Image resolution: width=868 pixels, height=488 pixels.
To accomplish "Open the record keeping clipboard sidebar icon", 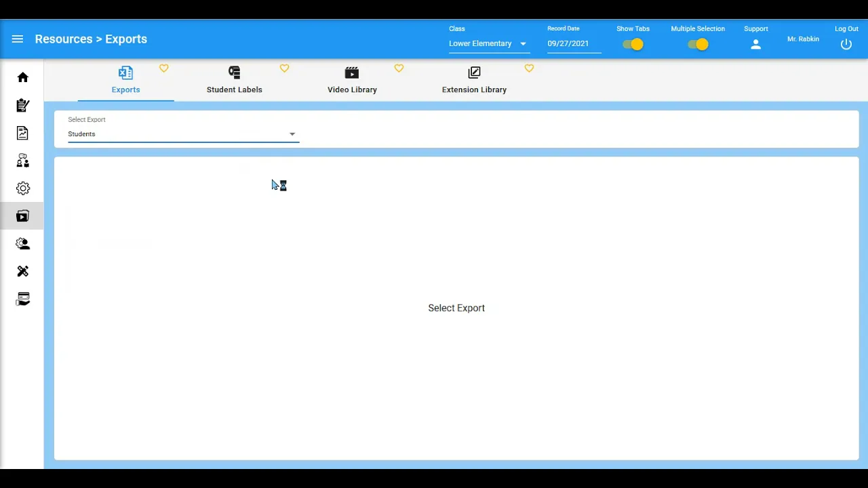I will click(23, 105).
